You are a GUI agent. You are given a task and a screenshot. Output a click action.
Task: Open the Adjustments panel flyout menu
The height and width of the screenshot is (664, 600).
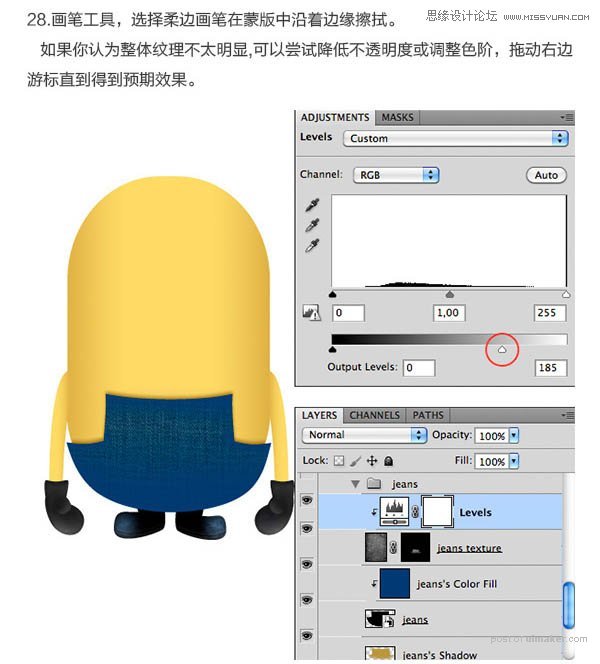(x=567, y=117)
